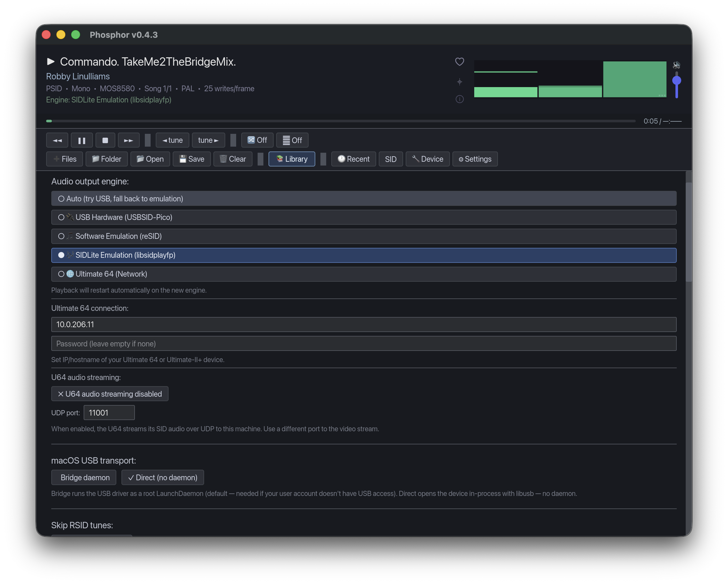Image resolution: width=728 pixels, height=584 pixels.
Task: Click the Ultimate 64 IP address field
Action: pos(364,325)
